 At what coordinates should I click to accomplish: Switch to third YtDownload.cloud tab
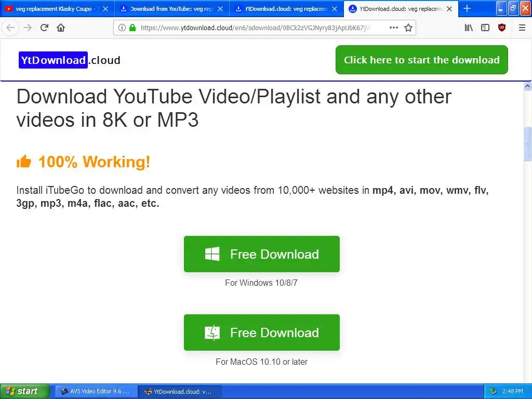click(286, 9)
